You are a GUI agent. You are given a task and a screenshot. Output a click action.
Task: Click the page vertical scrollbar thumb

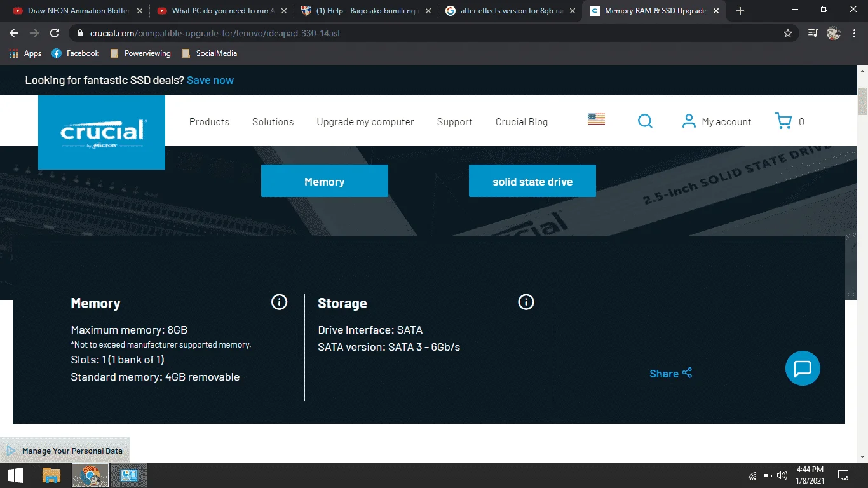pos(862,102)
